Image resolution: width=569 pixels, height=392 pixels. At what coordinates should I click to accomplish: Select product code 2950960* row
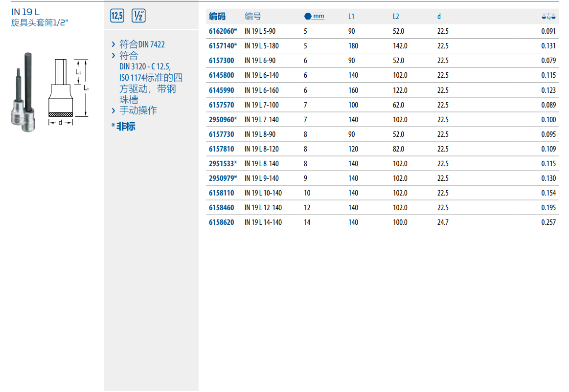(223, 120)
